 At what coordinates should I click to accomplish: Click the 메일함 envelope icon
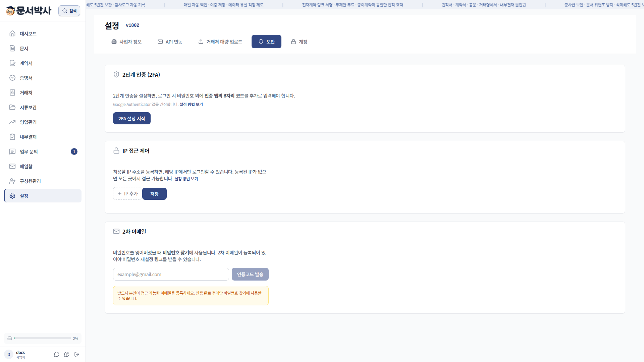coord(12,166)
